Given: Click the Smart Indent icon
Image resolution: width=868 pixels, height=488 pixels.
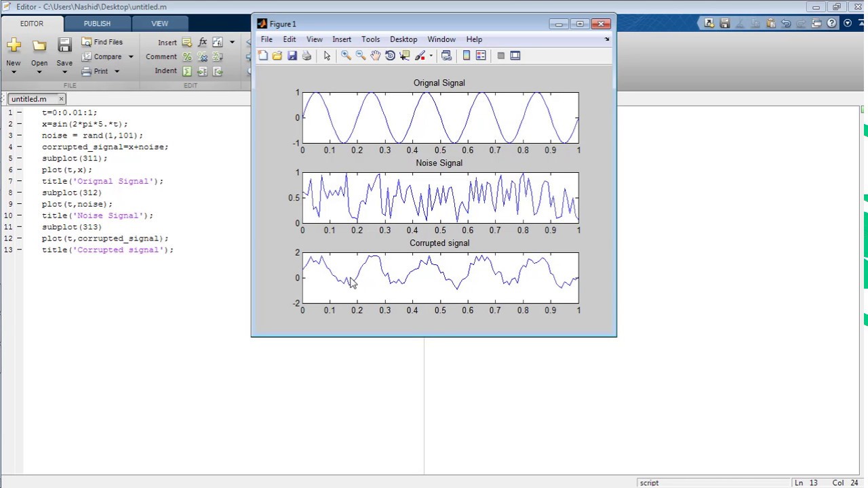Looking at the screenshot, I should pyautogui.click(x=186, y=71).
